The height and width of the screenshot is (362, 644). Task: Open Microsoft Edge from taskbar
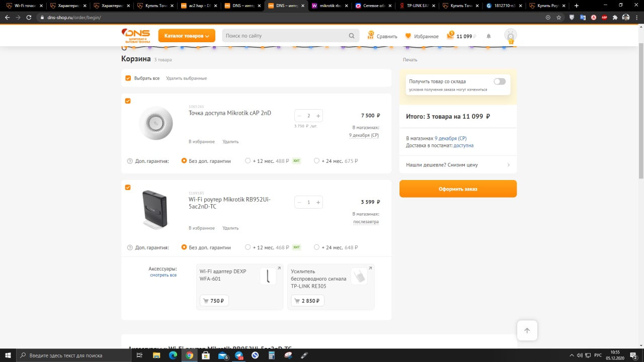click(173, 355)
